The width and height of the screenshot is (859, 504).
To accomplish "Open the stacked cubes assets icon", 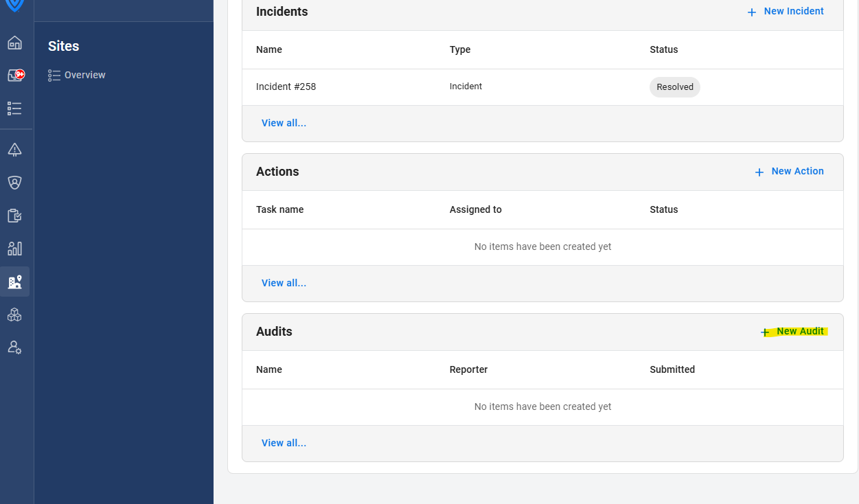I will 14,314.
